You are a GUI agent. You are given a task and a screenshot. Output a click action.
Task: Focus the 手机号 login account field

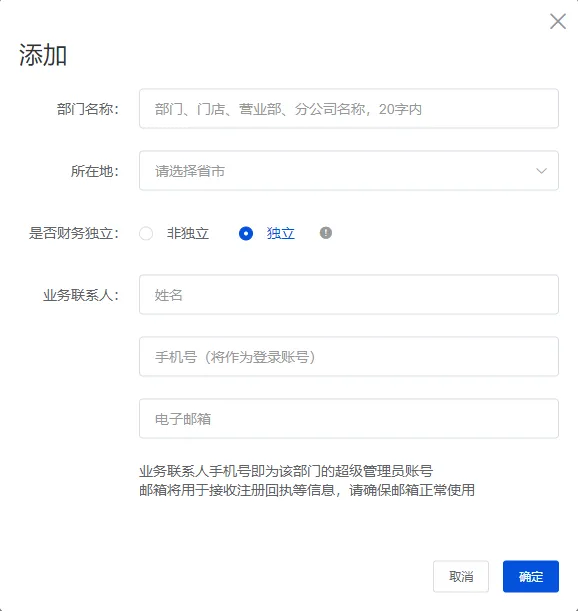349,357
